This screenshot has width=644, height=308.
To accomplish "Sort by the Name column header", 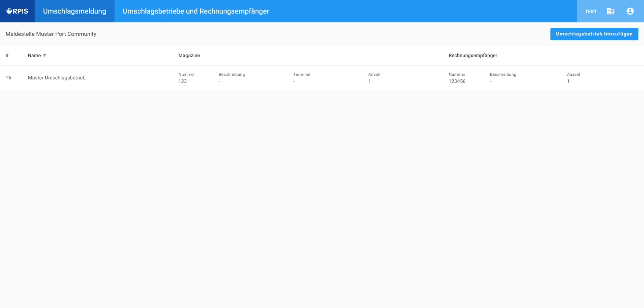I will [34, 56].
